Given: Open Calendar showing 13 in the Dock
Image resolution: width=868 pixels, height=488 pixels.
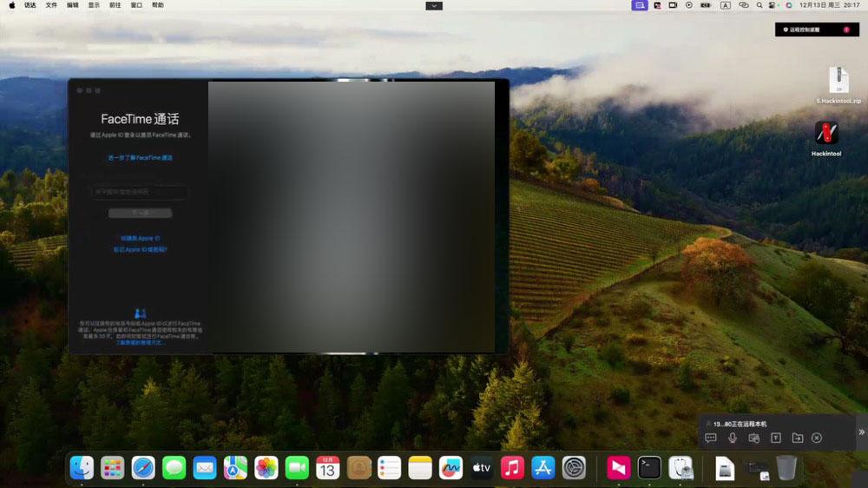Looking at the screenshot, I should click(328, 468).
